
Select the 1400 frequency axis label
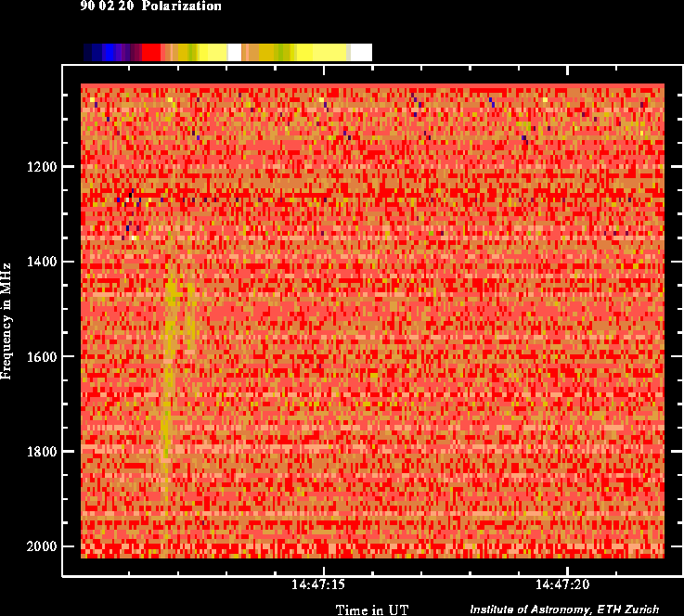pos(44,263)
